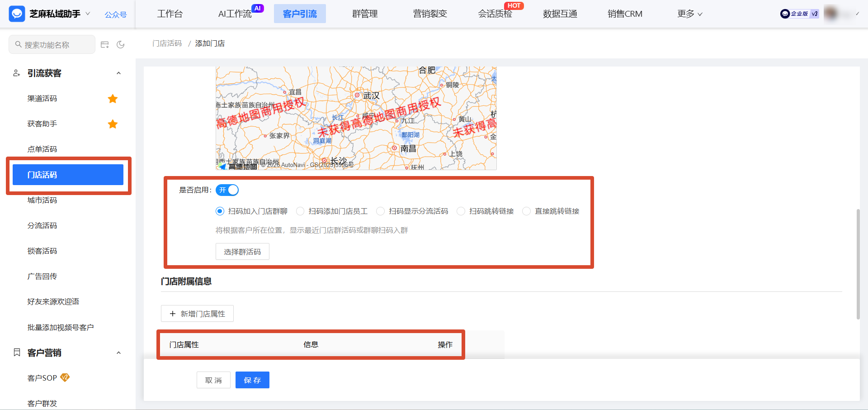
Task: Open 锁客活码 in the sidebar
Action: point(42,251)
